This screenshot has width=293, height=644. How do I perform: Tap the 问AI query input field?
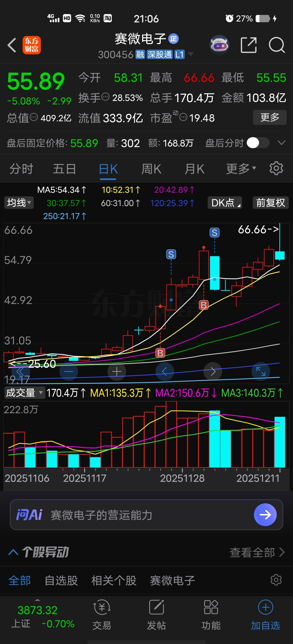(146, 514)
